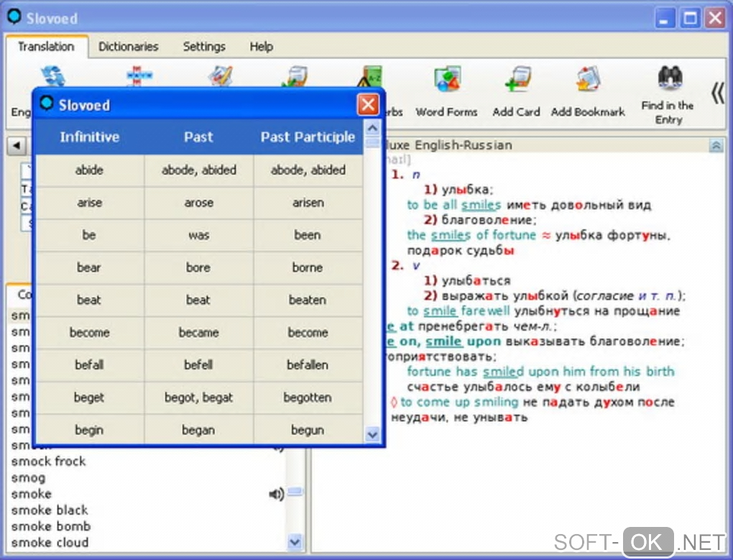Image resolution: width=733 pixels, height=560 pixels.
Task: Click word list scrollbar thumb
Action: pos(295,492)
